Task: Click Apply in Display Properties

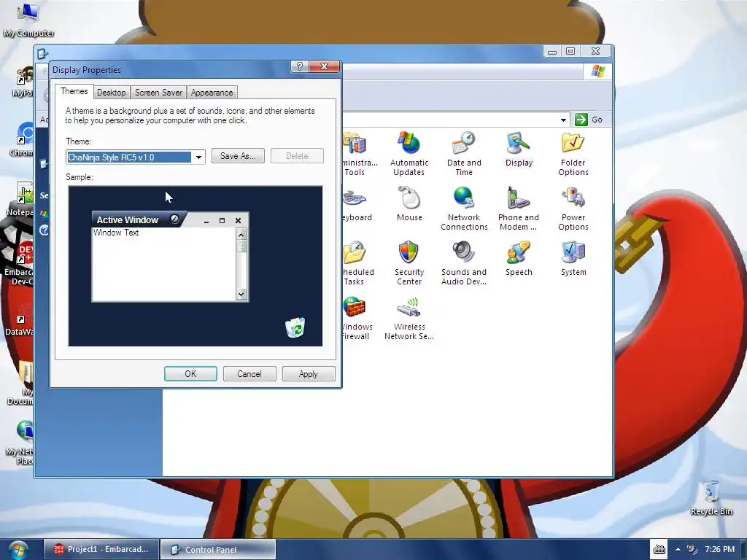Action: coord(309,374)
